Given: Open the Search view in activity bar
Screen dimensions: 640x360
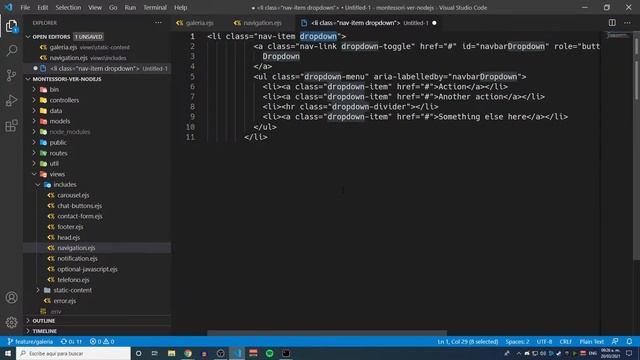Looking at the screenshot, I should pos(11,51).
